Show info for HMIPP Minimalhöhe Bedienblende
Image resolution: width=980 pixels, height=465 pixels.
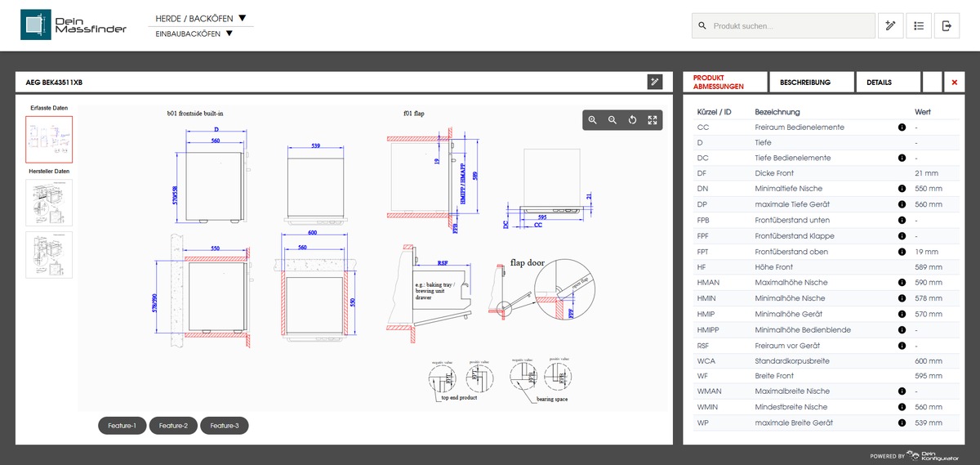902,329
